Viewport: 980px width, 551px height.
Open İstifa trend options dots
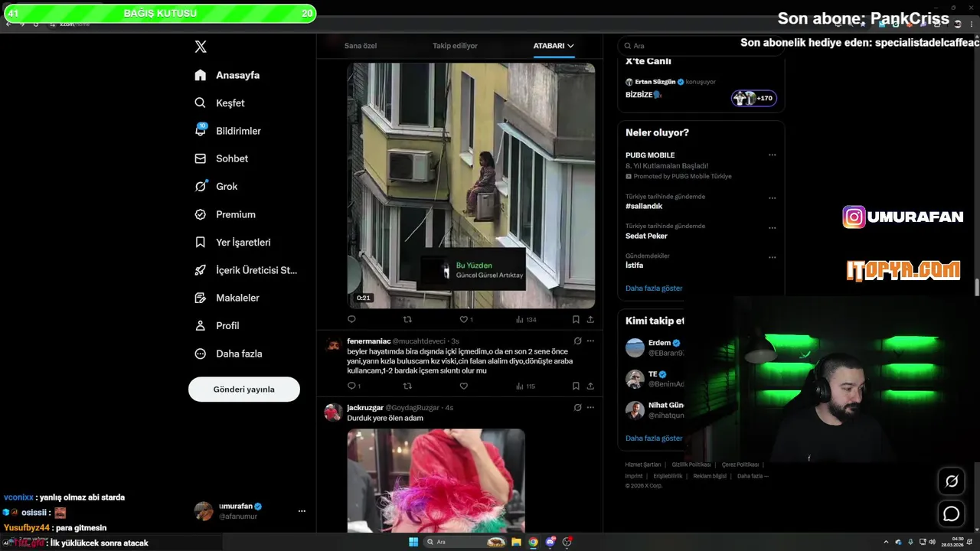click(772, 257)
